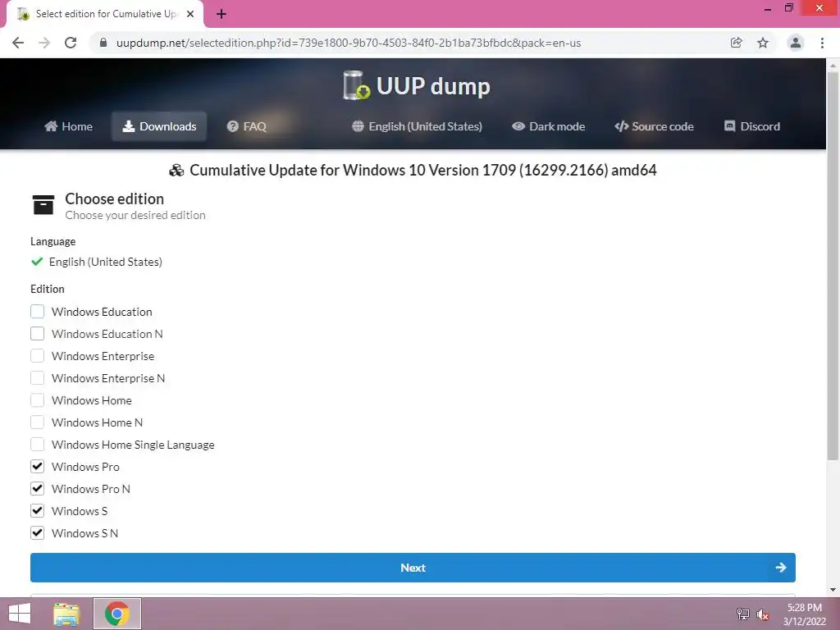Click the Chrome icon in the taskbar

(116, 614)
